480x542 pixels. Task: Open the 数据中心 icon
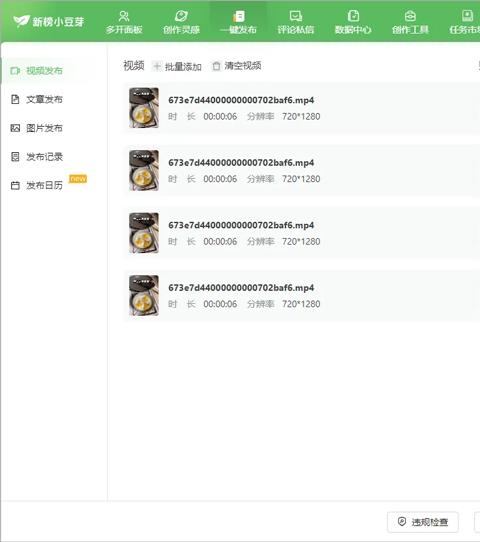[353, 16]
